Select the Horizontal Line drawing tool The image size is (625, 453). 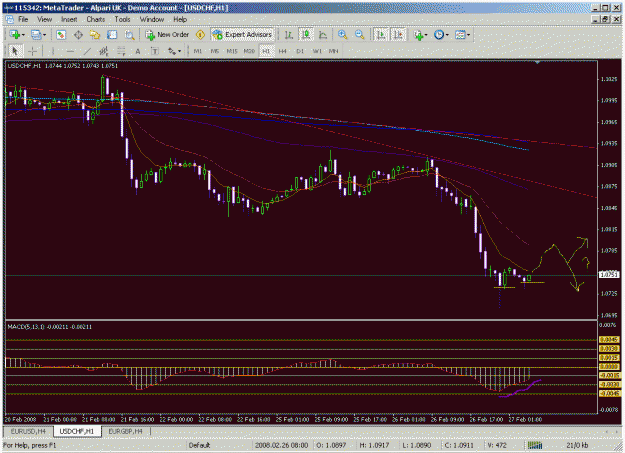[70, 51]
